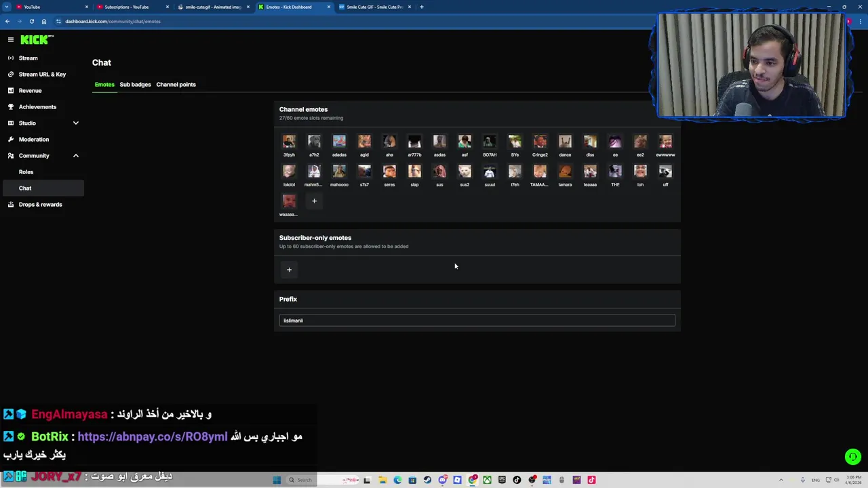Open the green chat support bubble
Screen dimensions: 868x488
pos(853,457)
